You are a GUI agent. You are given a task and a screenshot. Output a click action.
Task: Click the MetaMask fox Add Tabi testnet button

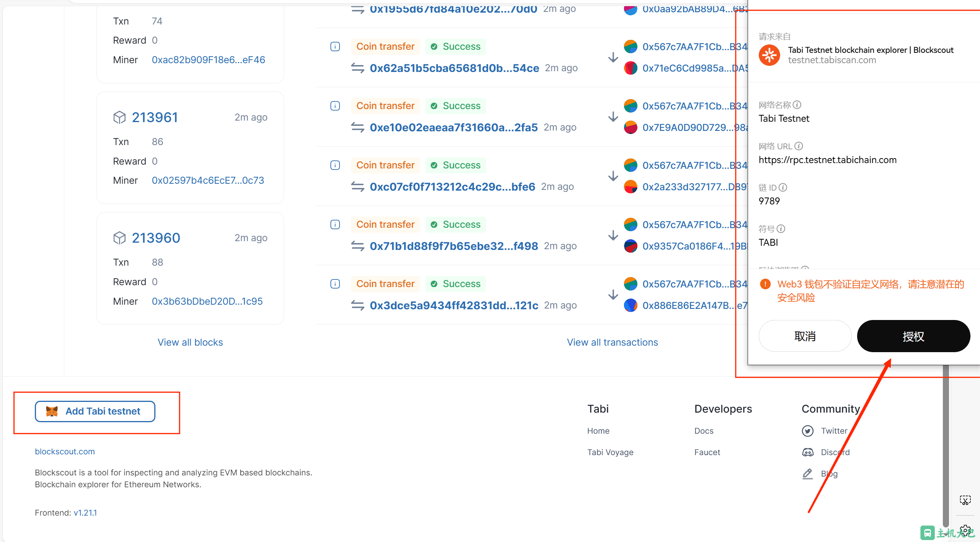click(95, 411)
